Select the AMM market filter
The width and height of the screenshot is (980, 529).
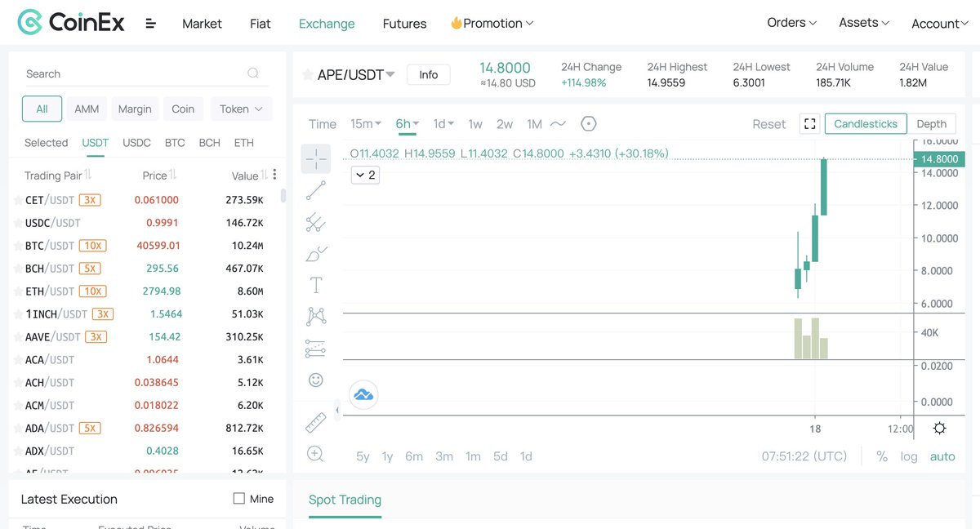point(87,109)
